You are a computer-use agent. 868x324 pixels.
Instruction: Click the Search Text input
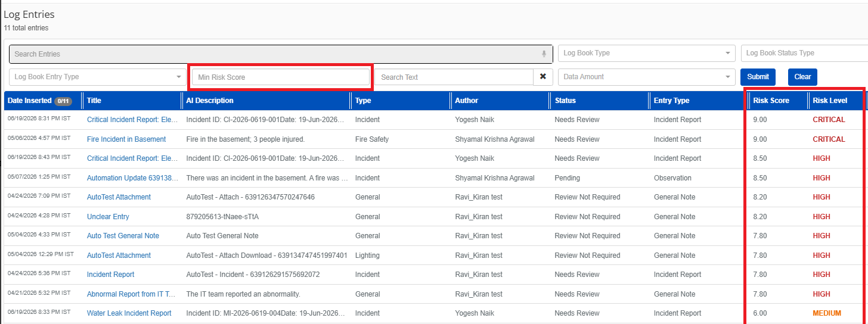tap(454, 77)
